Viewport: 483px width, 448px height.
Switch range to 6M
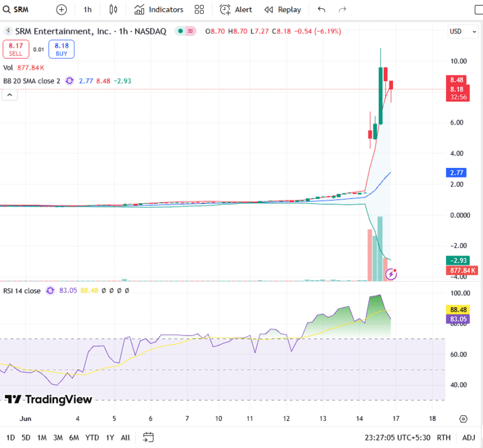74,437
